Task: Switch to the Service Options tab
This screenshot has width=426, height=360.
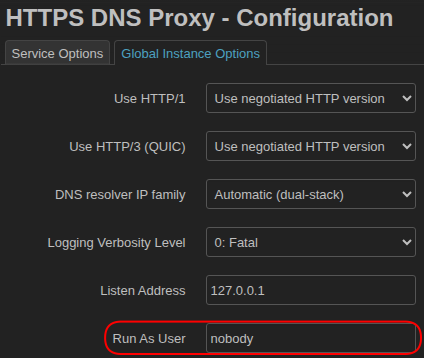Action: pyautogui.click(x=57, y=53)
